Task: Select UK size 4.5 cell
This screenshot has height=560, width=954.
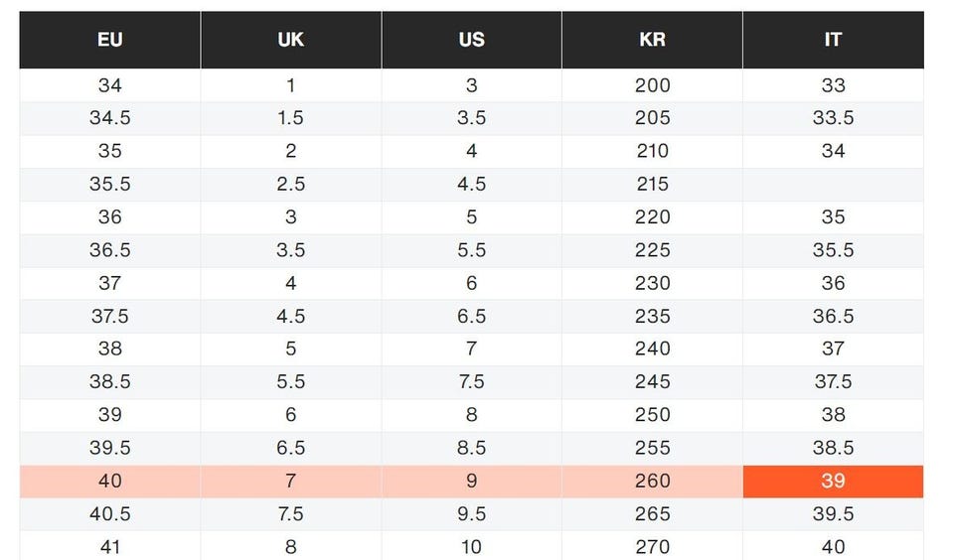Action: point(291,317)
